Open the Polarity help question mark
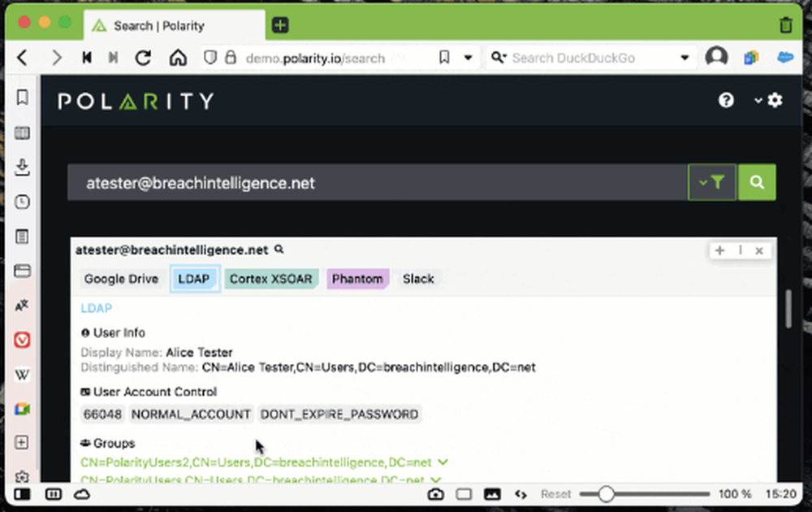The width and height of the screenshot is (812, 512). pos(726,100)
